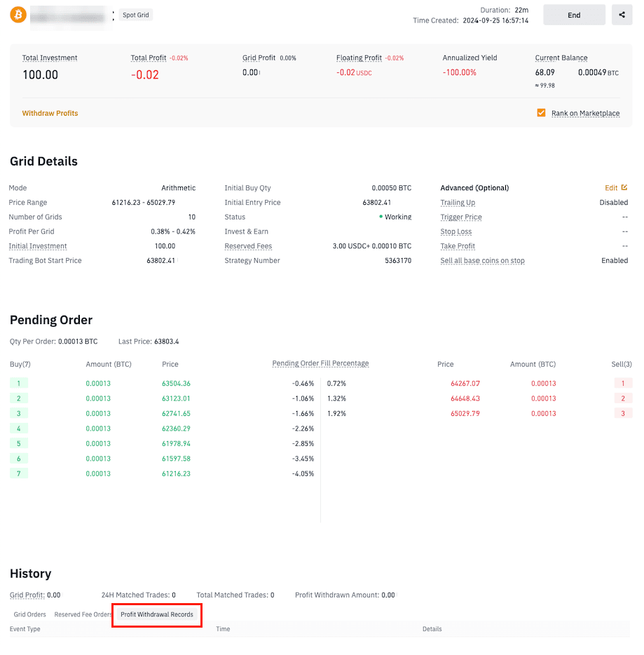Screen dimensions: 644x655
Task: Click fill percentage -4.05%
Action: coord(303,473)
